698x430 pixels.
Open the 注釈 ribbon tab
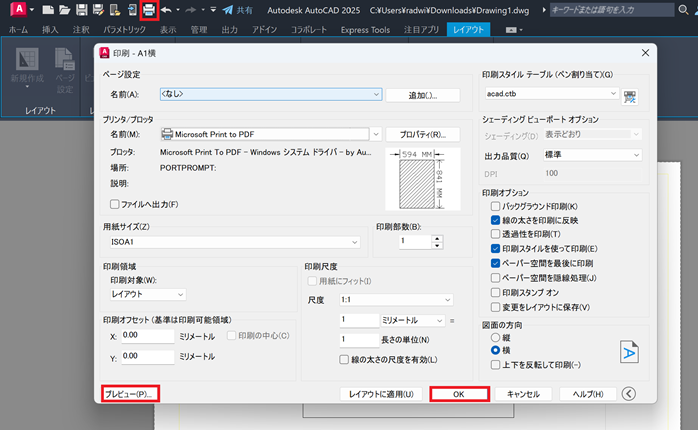(x=81, y=30)
